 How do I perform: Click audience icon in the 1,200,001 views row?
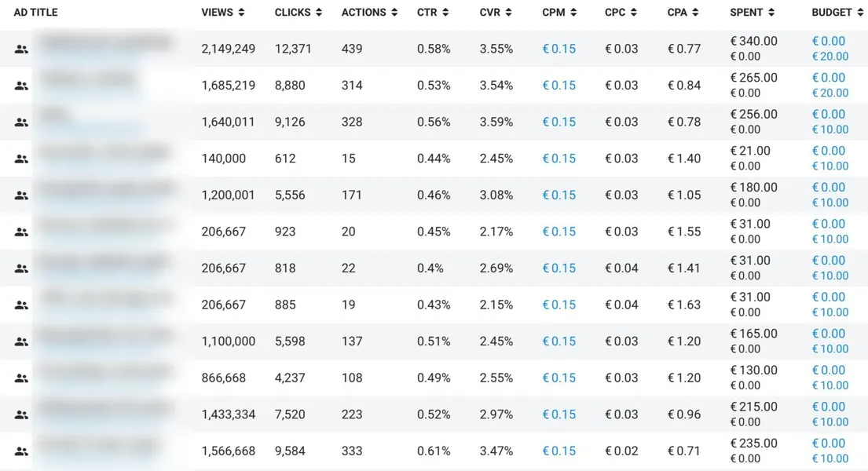(21, 195)
